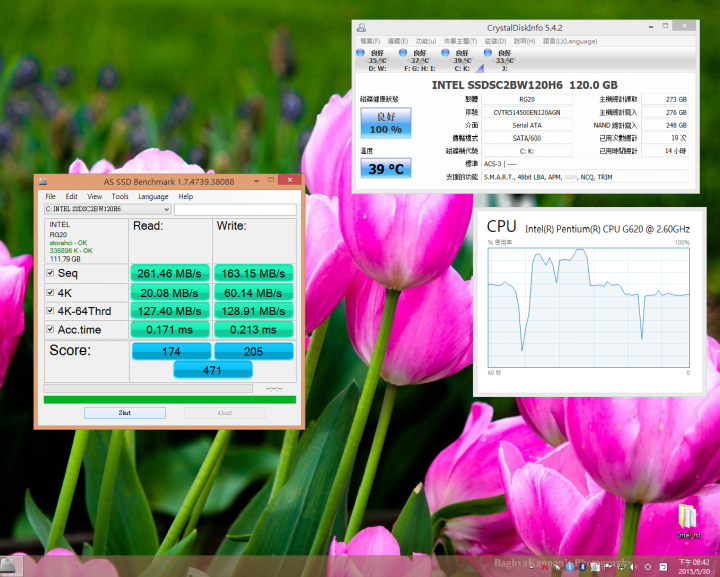The image size is (720, 577).
Task: Open the Intel_rst folder on the desktop
Action: pyautogui.click(x=688, y=521)
